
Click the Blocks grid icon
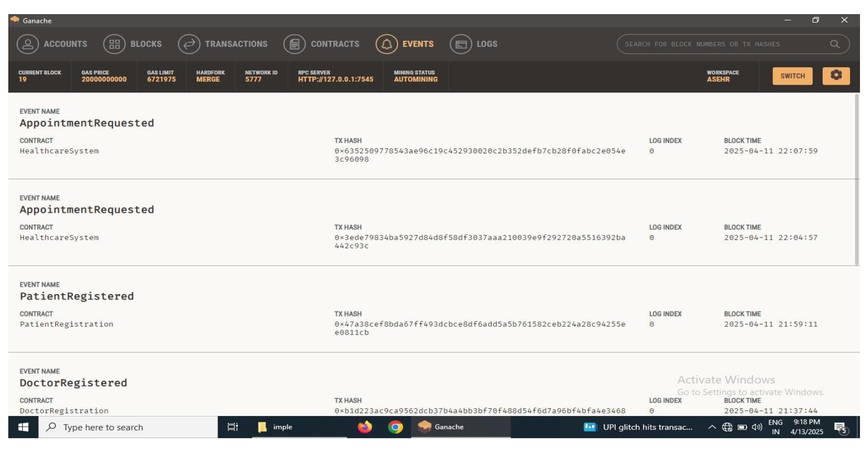114,44
